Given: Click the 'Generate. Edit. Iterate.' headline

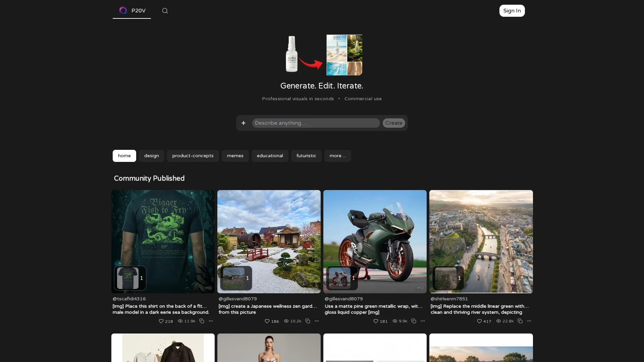Looking at the screenshot, I should tap(322, 86).
